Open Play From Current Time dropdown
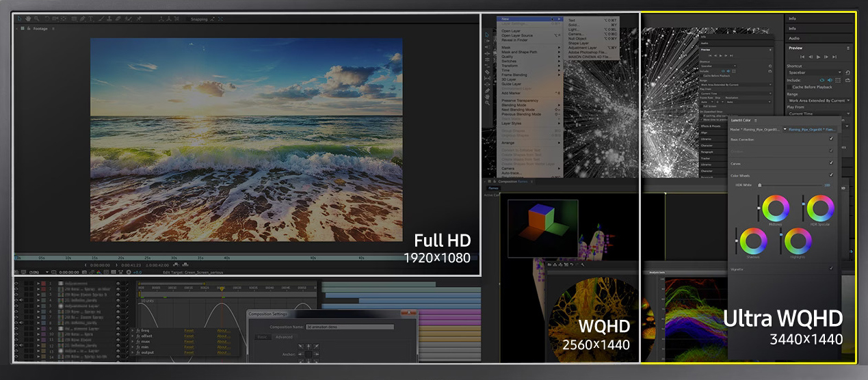The image size is (868, 380). (819, 114)
